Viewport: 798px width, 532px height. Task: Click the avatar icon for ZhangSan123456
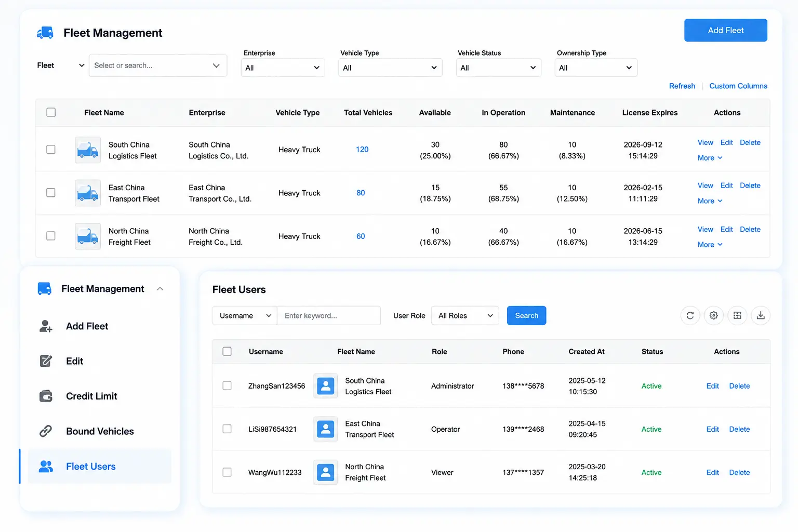(326, 386)
